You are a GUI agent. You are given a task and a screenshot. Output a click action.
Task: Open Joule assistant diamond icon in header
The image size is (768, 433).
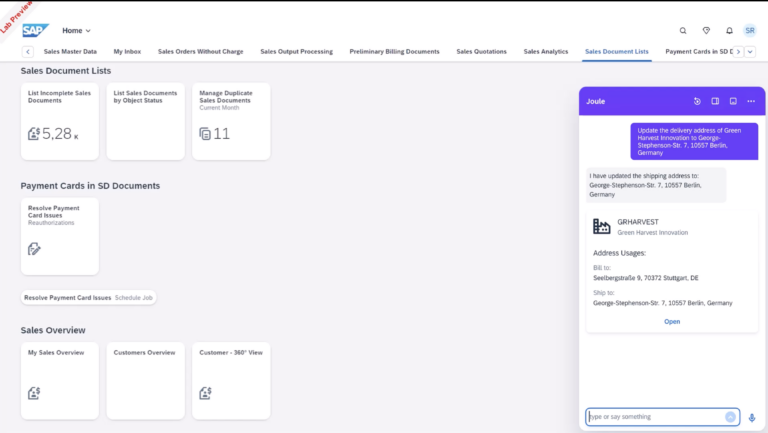[706, 31]
